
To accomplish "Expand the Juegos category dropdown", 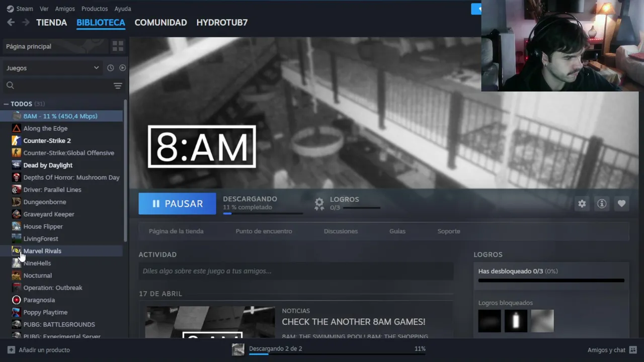I will coord(52,68).
